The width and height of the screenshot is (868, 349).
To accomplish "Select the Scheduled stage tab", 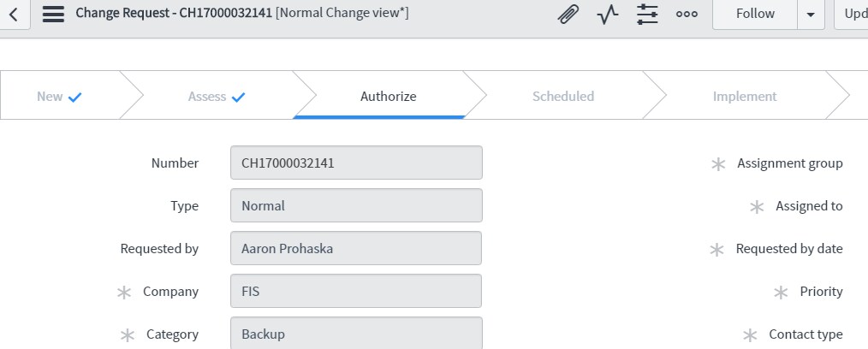I will click(x=562, y=97).
